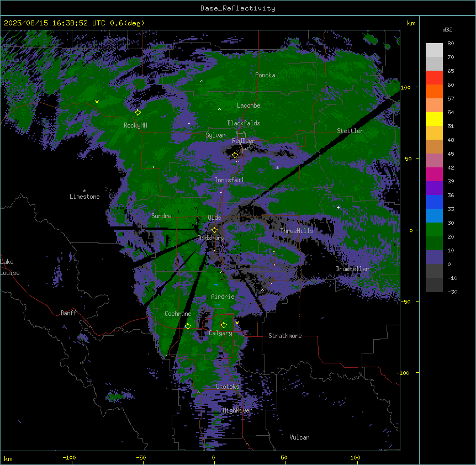The image size is (476, 465).
Task: Click the RedDeer city label
Action: coord(244,141)
